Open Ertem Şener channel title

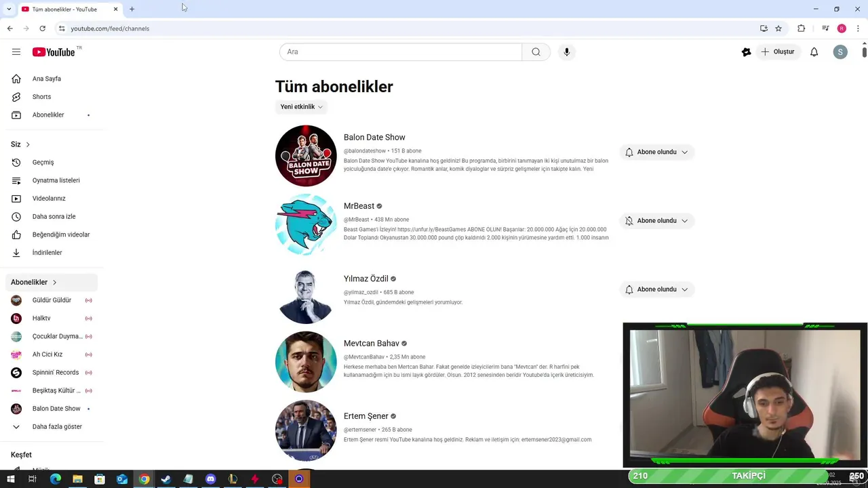point(366,416)
